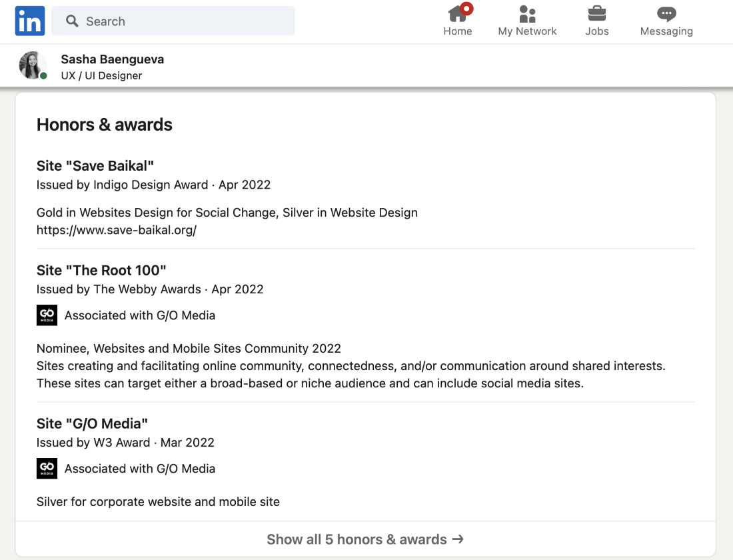
Task: Click the green online status dot
Action: click(x=44, y=76)
